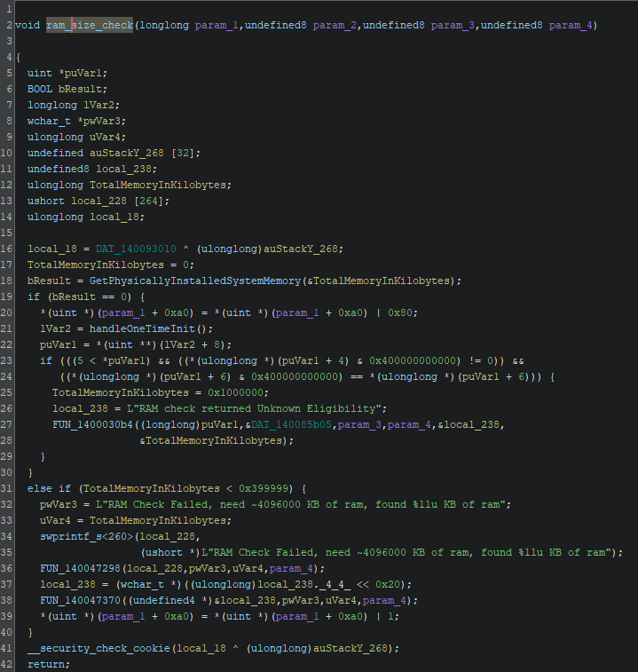
Task: Select the 0x20 shift constant
Action: pos(388,585)
